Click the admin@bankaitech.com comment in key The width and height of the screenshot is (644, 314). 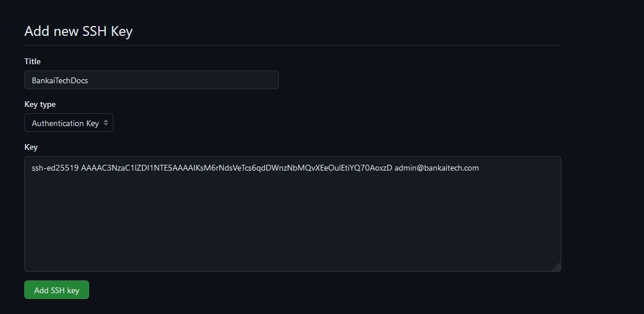pyautogui.click(x=437, y=168)
